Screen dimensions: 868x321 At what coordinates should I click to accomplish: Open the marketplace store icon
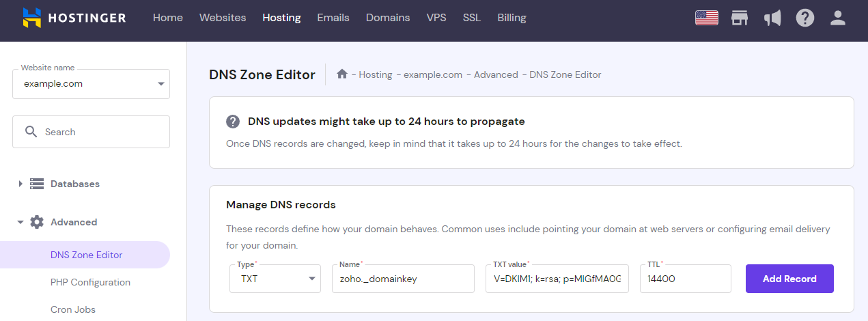pos(740,18)
